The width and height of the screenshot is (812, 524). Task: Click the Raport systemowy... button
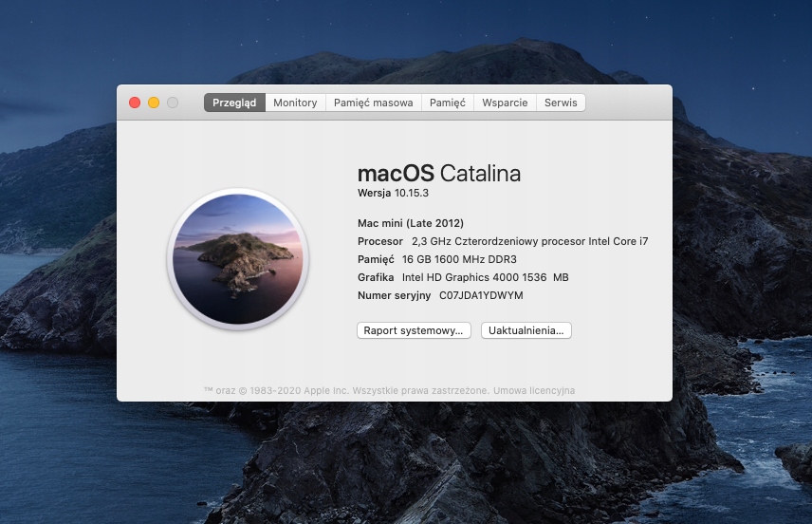click(414, 330)
